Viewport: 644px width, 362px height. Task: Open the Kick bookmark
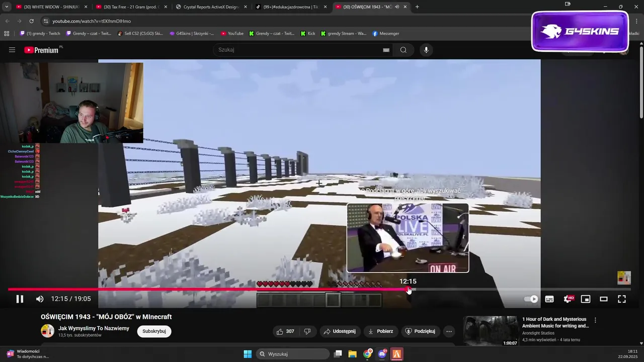click(308, 34)
